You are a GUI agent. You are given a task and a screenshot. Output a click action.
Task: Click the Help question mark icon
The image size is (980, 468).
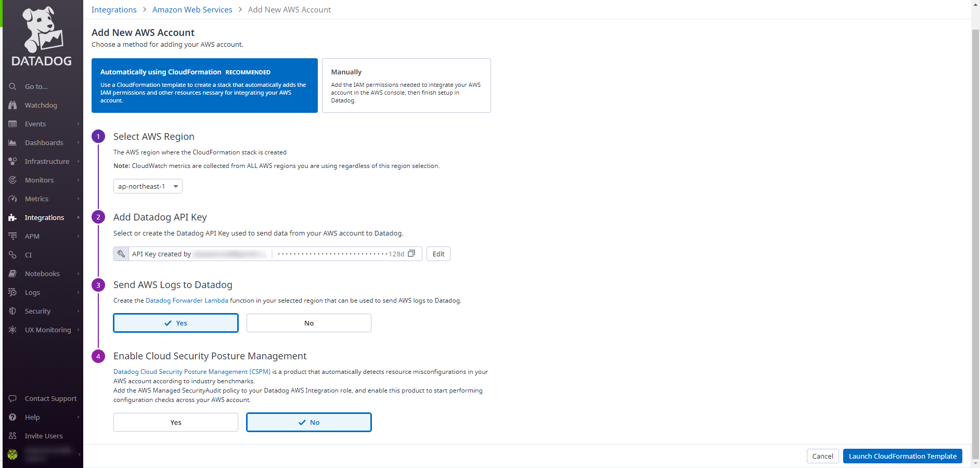point(12,417)
